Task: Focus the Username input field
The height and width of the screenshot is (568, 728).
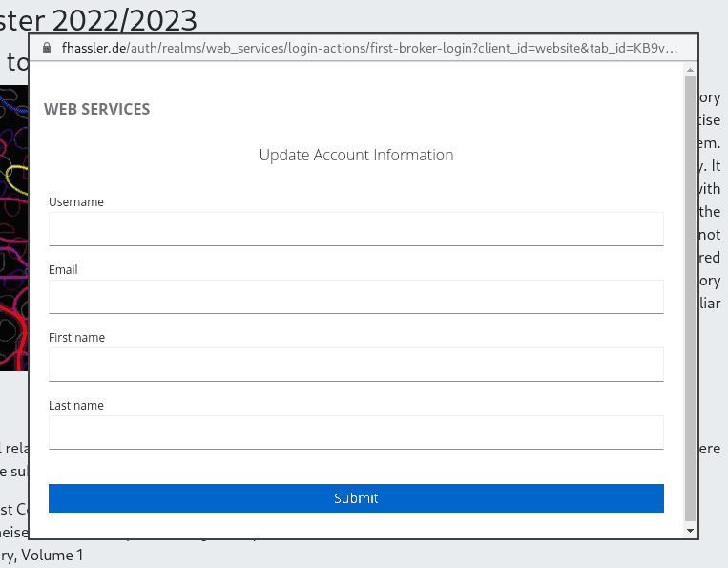Action: (356, 229)
